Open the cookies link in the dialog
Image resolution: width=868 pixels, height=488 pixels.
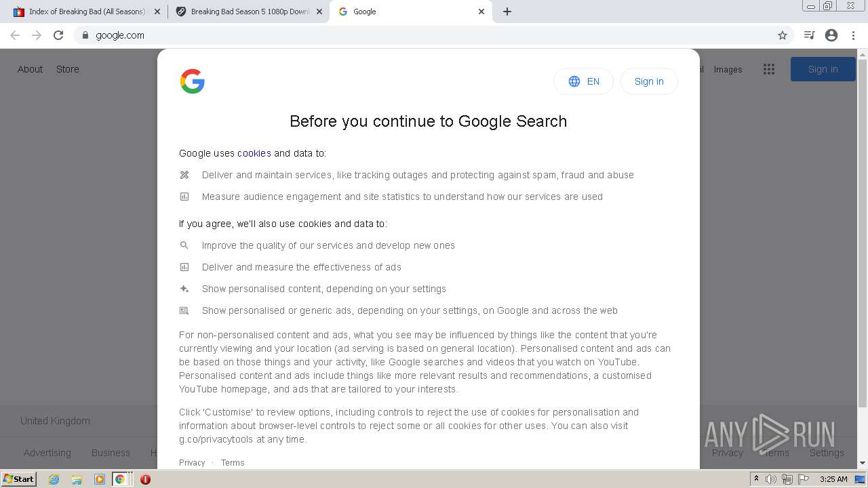pos(254,153)
